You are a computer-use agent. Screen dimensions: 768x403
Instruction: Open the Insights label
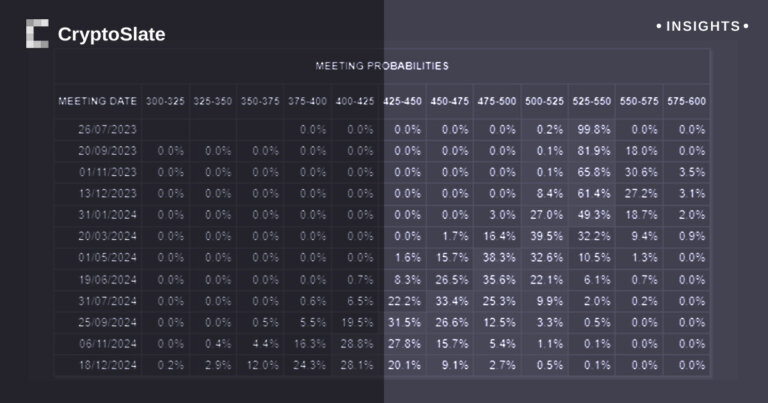(x=702, y=26)
